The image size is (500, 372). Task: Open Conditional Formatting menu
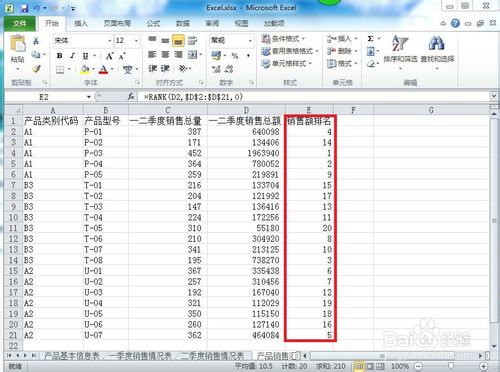pos(284,39)
